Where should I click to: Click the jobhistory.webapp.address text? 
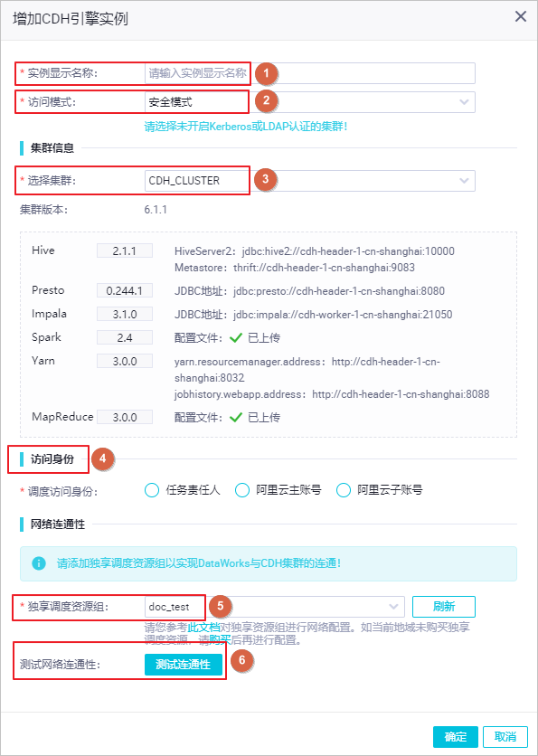coord(332,394)
